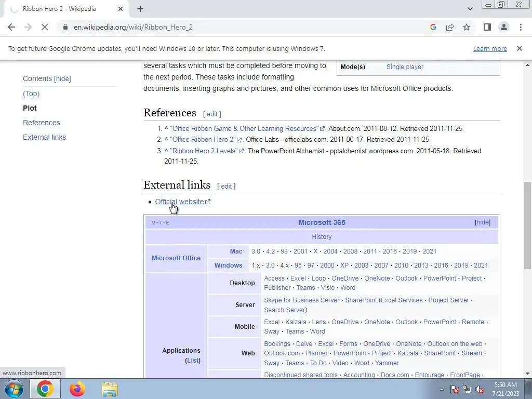Click the V (view template) link
The width and height of the screenshot is (532, 399).
click(x=153, y=222)
